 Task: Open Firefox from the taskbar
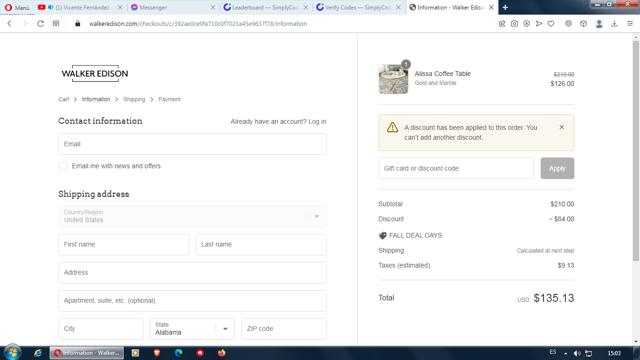pyautogui.click(x=222, y=353)
